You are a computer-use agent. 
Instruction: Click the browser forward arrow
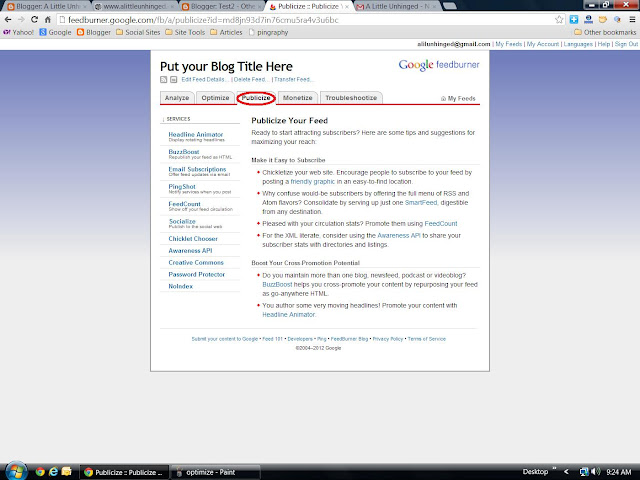21,20
